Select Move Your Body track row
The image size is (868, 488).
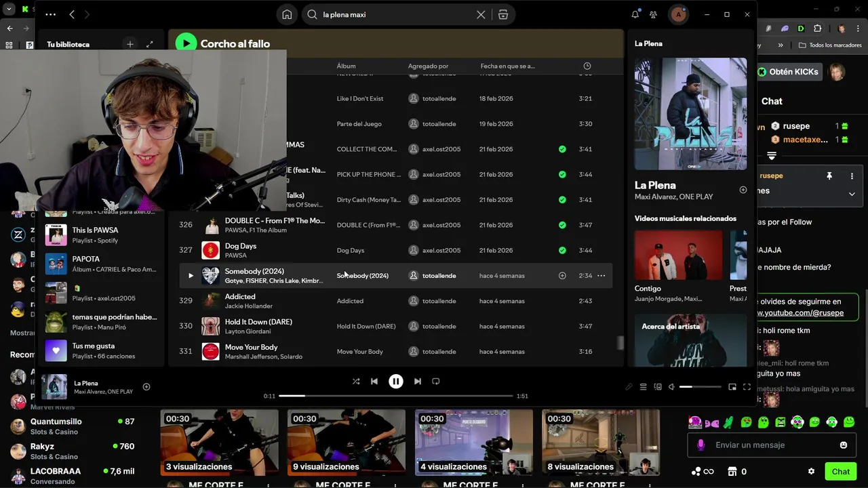pyautogui.click(x=395, y=352)
